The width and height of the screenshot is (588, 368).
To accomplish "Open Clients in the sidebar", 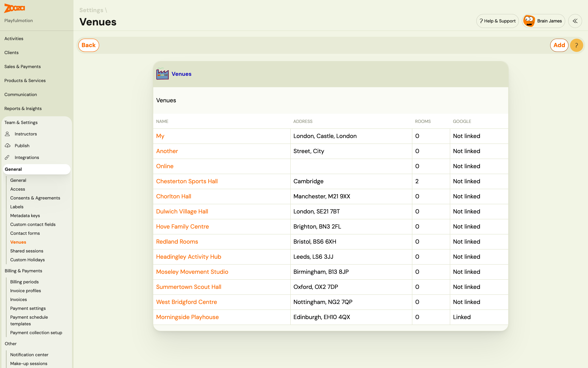I will [x=11, y=53].
